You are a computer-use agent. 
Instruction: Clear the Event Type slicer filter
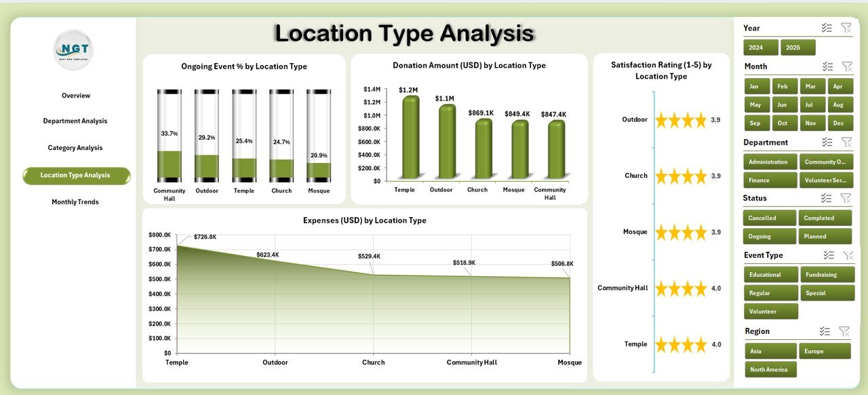[847, 255]
